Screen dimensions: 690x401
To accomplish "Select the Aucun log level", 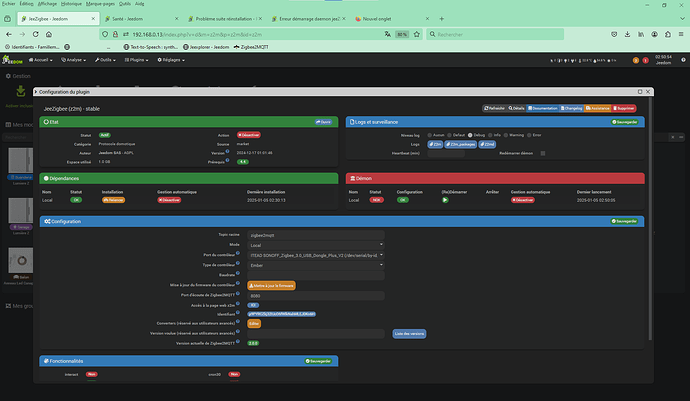I will [x=429, y=135].
